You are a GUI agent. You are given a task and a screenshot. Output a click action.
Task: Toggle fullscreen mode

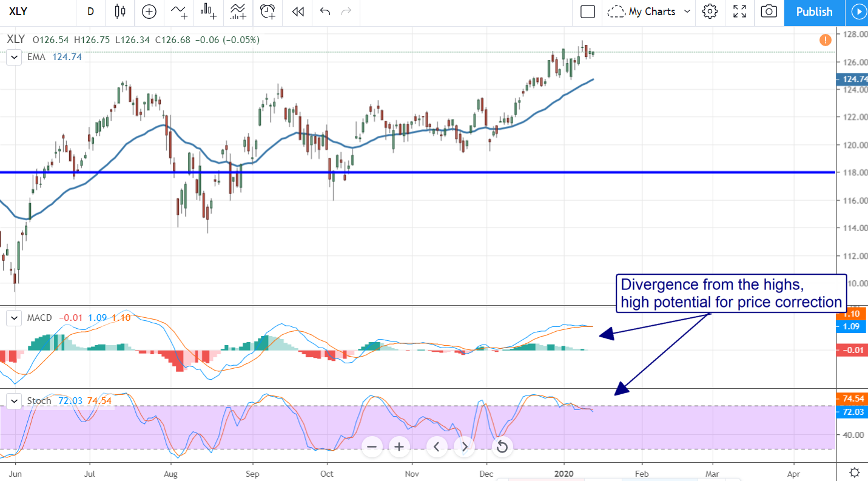click(739, 12)
